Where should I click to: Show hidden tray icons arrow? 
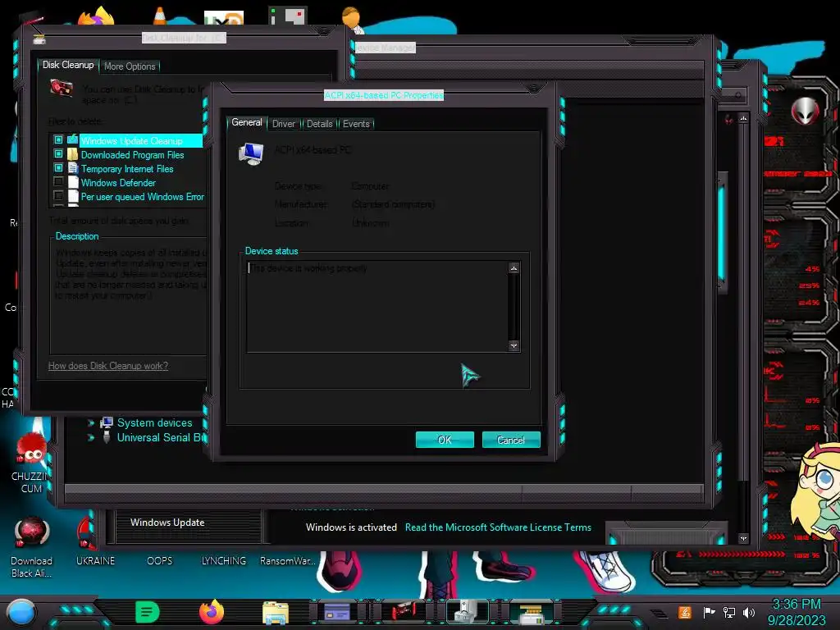tap(660, 612)
